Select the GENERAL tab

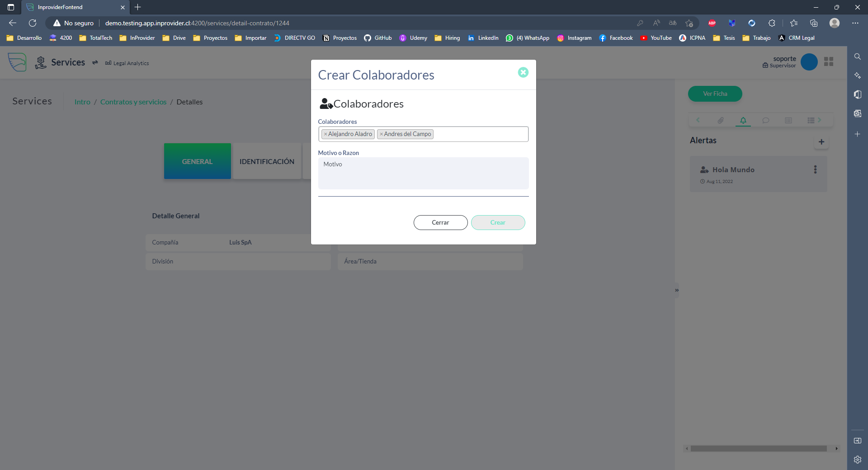point(197,161)
